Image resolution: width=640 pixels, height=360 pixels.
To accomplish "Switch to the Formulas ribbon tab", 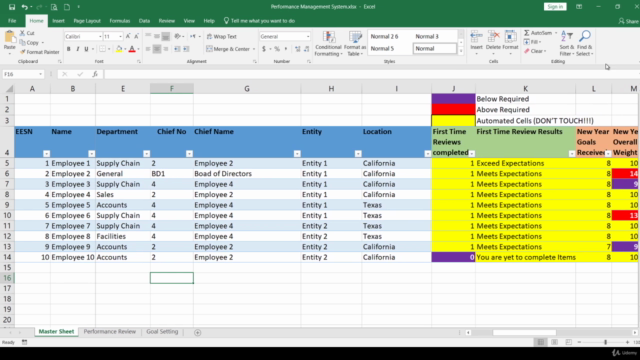I will (x=120, y=21).
